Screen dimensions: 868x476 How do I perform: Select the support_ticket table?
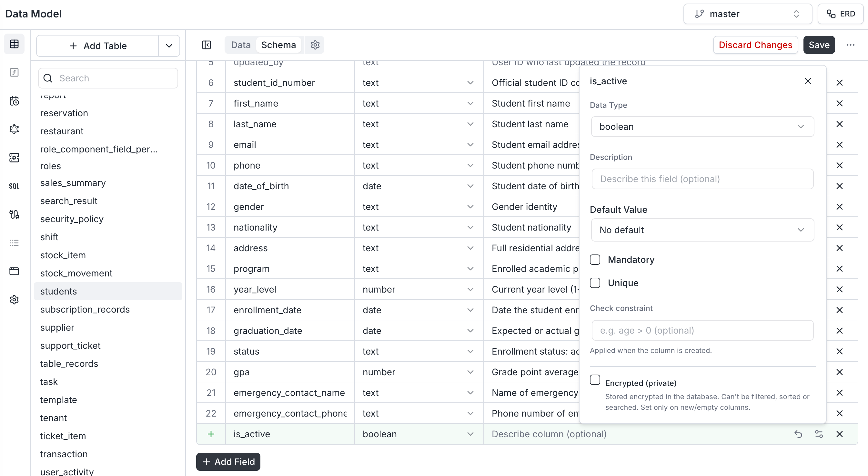(108, 346)
